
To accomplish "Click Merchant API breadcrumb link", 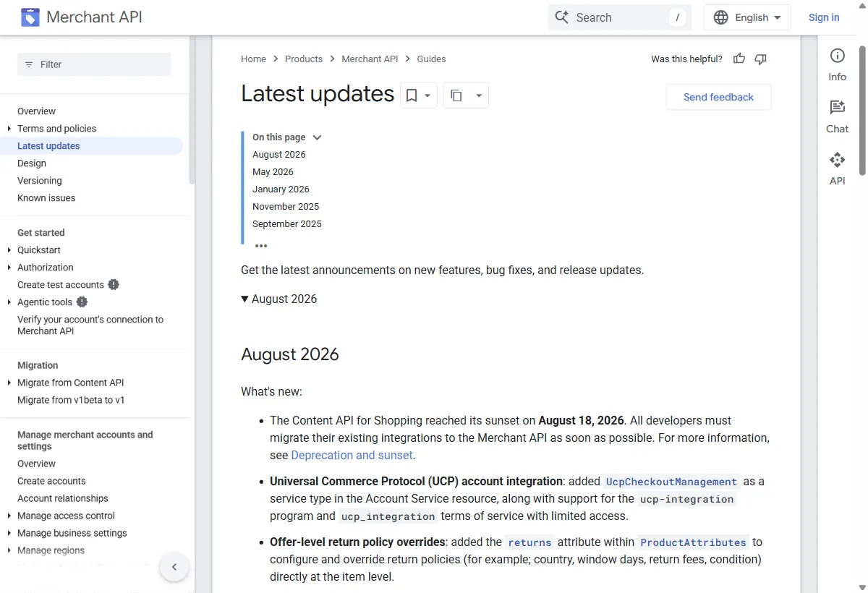I will pos(370,59).
